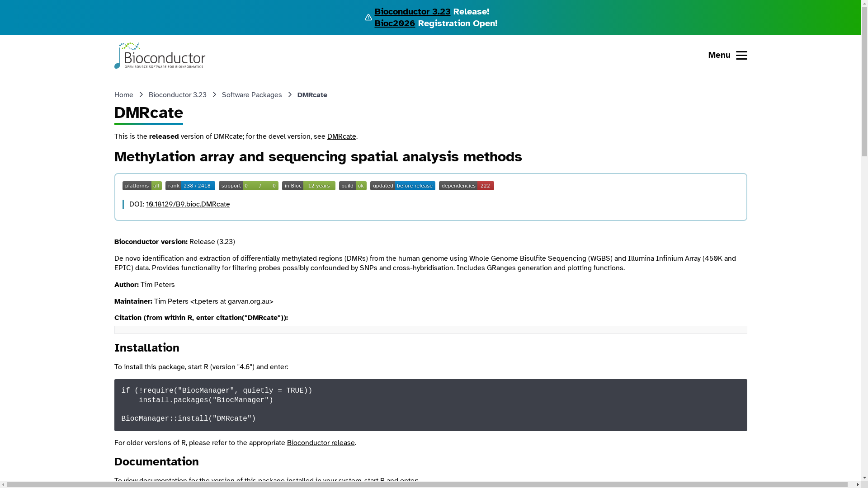Open the Bioc2026 registration link

point(395,23)
